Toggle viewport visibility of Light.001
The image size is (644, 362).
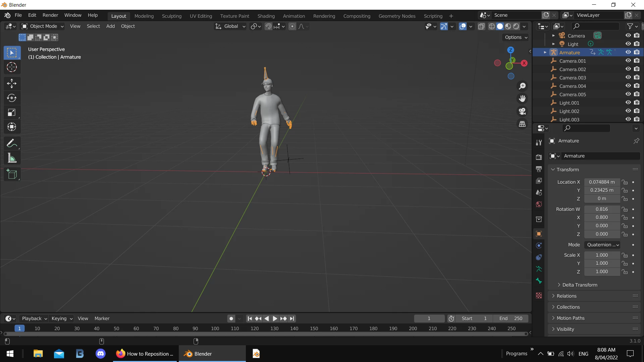628,103
